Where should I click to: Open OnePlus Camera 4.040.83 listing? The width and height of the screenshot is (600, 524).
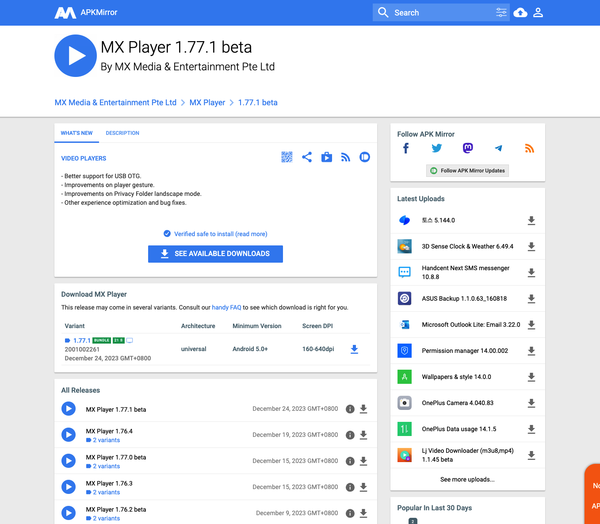point(458,403)
